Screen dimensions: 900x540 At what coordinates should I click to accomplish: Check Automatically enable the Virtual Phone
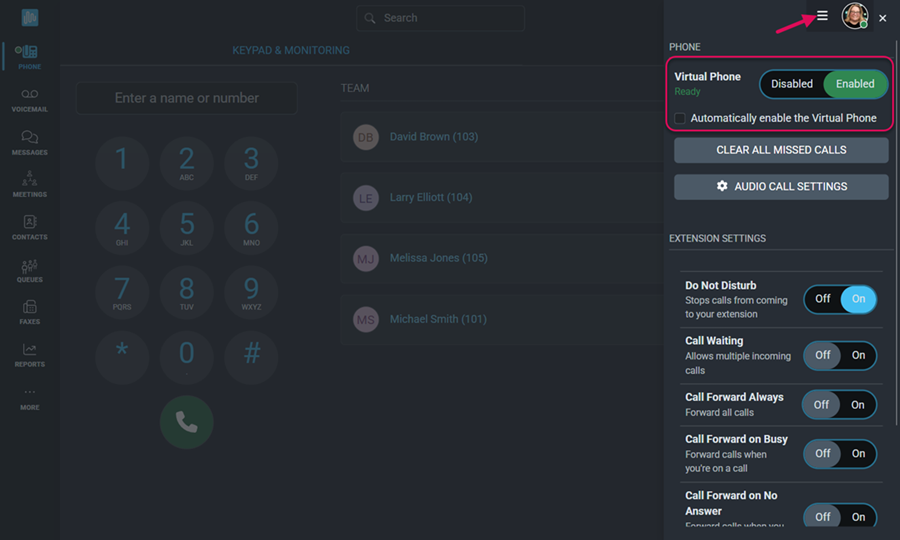click(681, 118)
